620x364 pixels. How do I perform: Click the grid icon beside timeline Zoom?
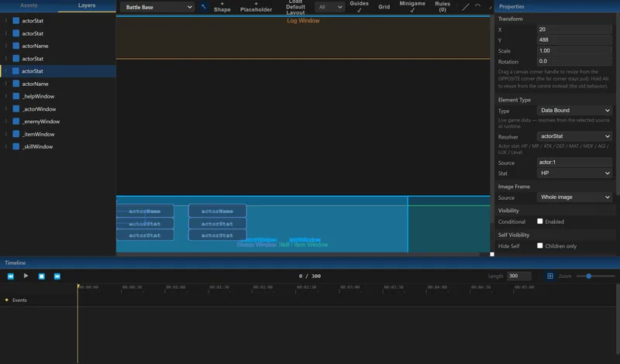550,276
